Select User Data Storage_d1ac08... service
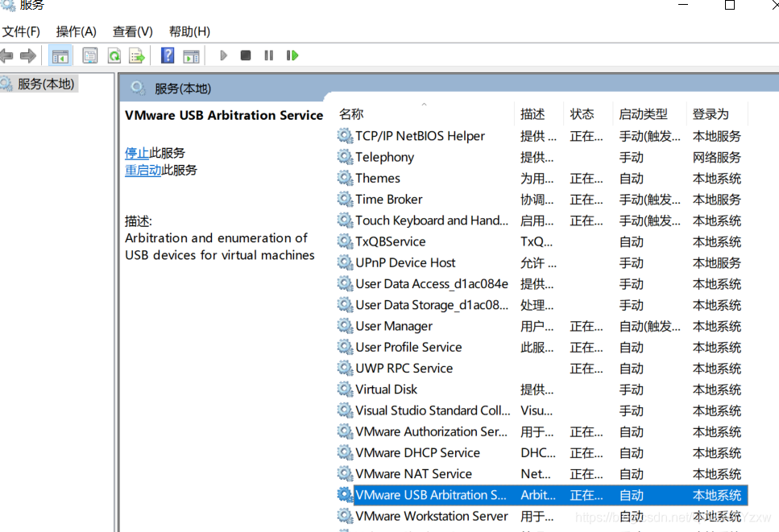 541,305
